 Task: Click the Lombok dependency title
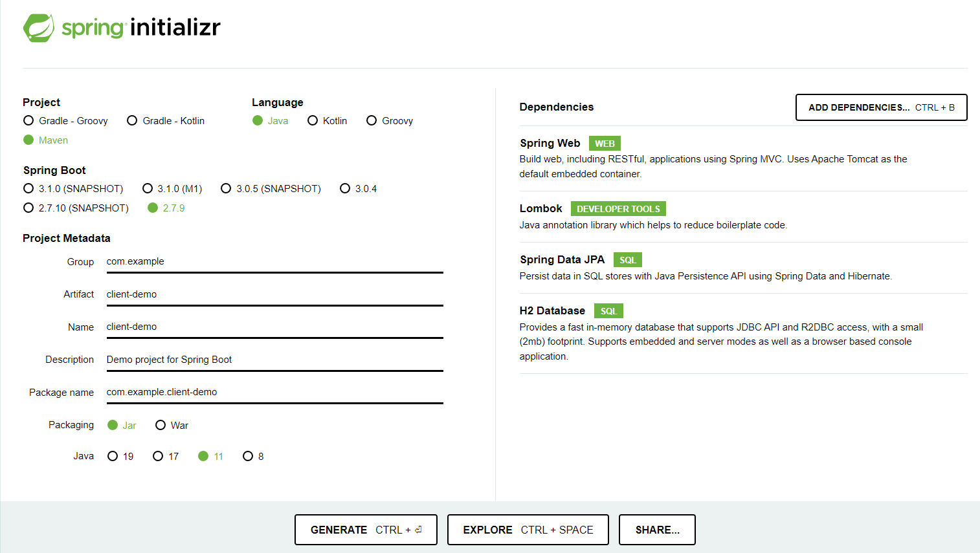(x=540, y=208)
